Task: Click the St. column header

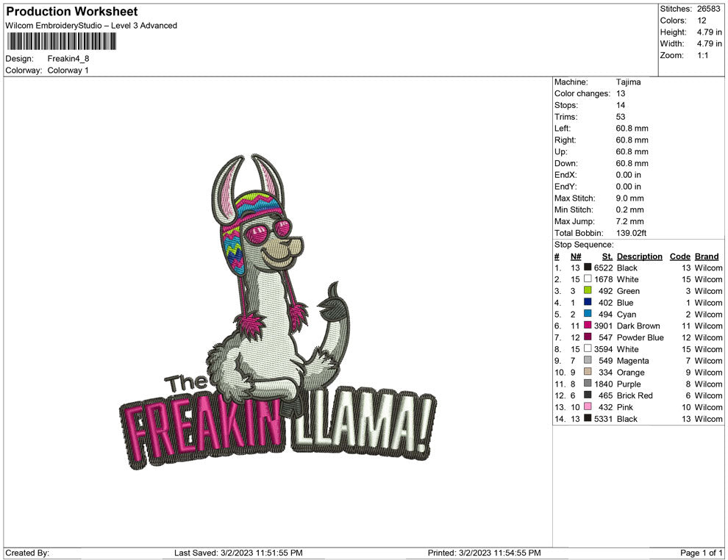Action: click(607, 256)
